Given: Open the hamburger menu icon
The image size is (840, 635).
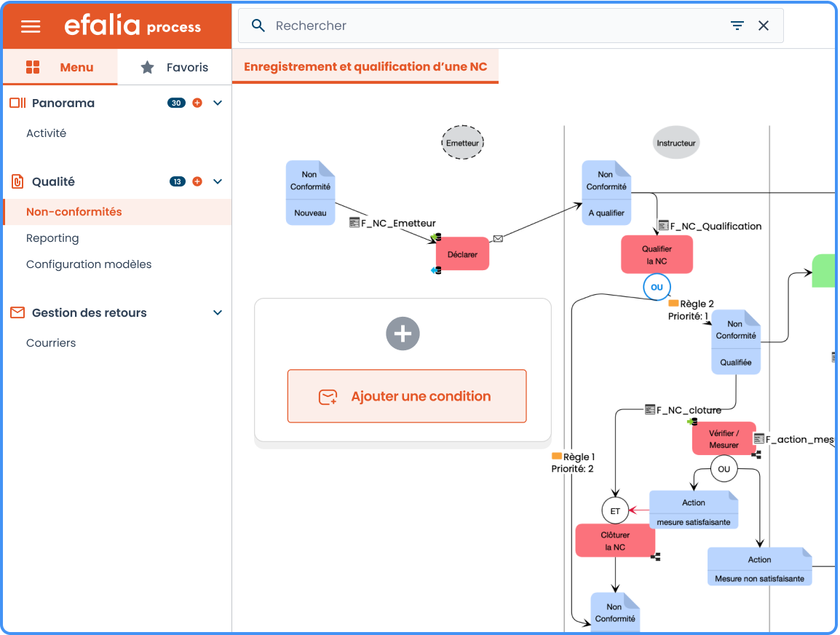Looking at the screenshot, I should (31, 26).
